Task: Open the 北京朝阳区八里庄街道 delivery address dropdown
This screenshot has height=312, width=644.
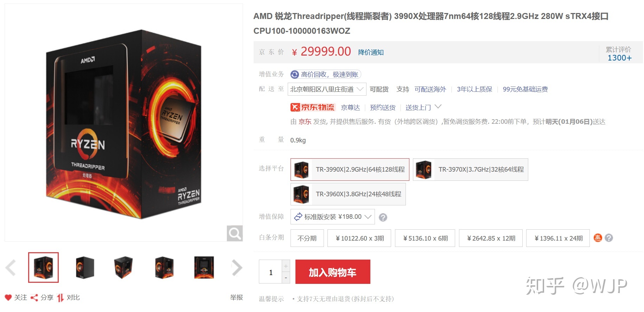Action: coord(327,89)
